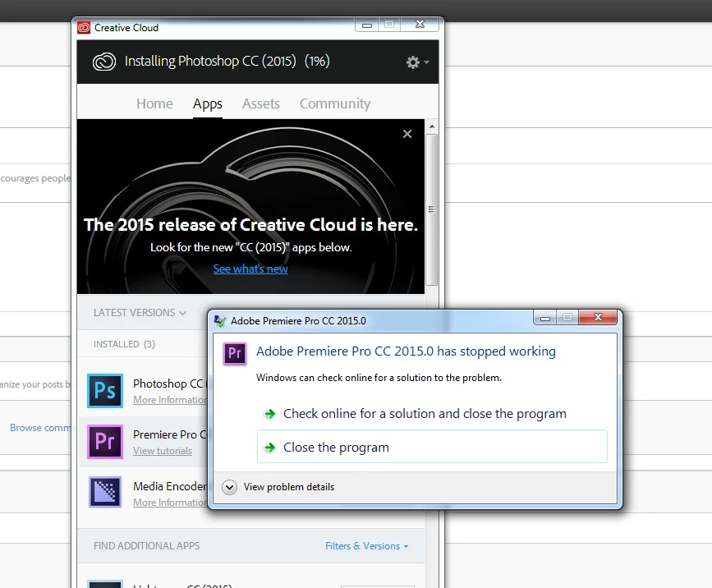The image size is (712, 588).
Task: Click the Media Encoder app icon
Action: coord(105,492)
